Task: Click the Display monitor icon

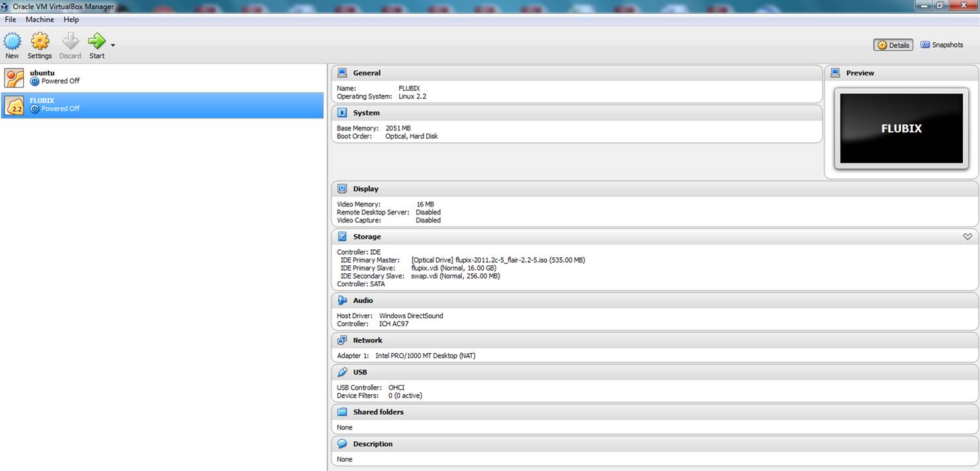Action: click(342, 189)
